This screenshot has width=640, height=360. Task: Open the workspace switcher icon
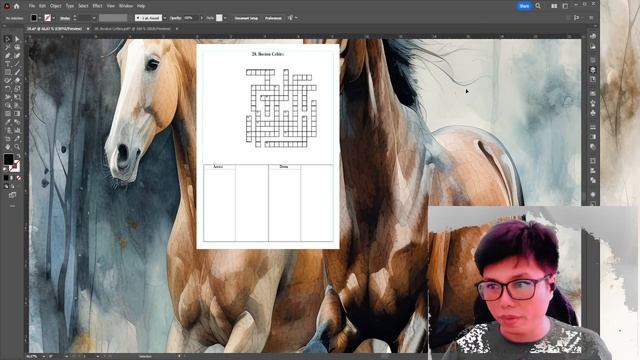[565, 6]
